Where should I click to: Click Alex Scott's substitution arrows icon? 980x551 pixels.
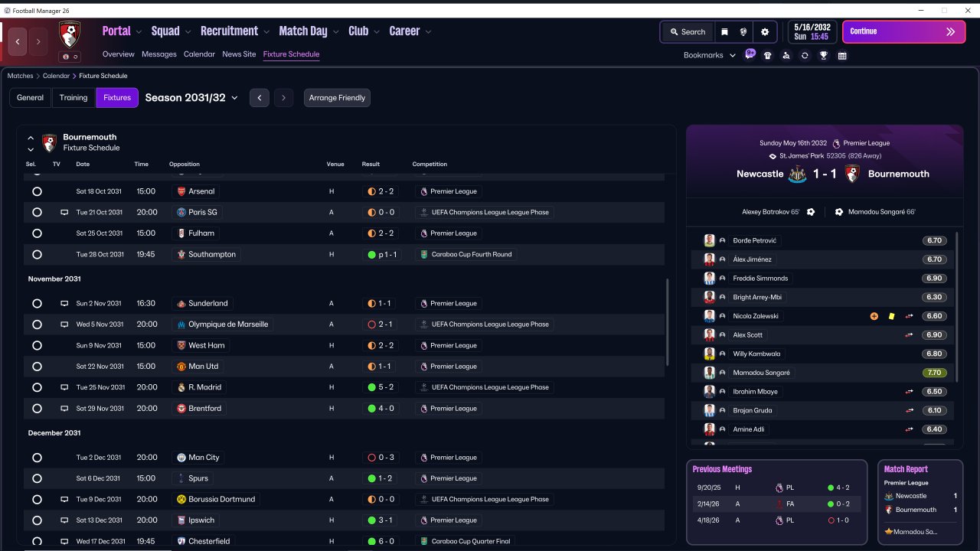[910, 335]
